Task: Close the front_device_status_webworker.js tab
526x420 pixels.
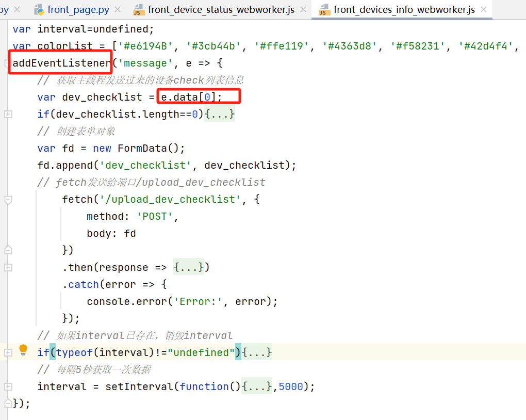Action: [x=303, y=10]
